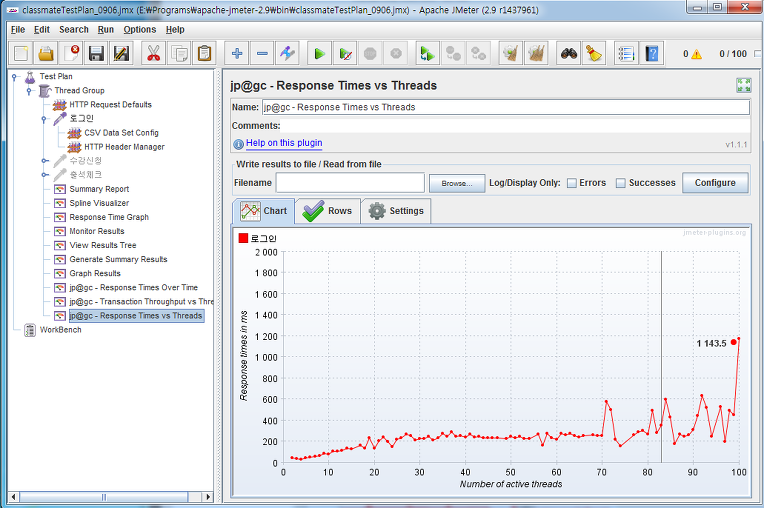Collapse the Test Plan tree node

coord(15,76)
